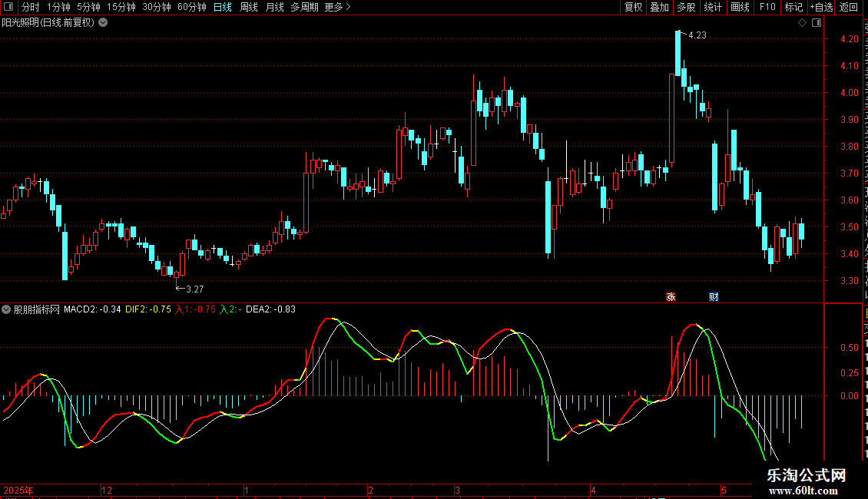Select the 日线 daily chart tab
Screen dimensions: 868x499
click(223, 7)
